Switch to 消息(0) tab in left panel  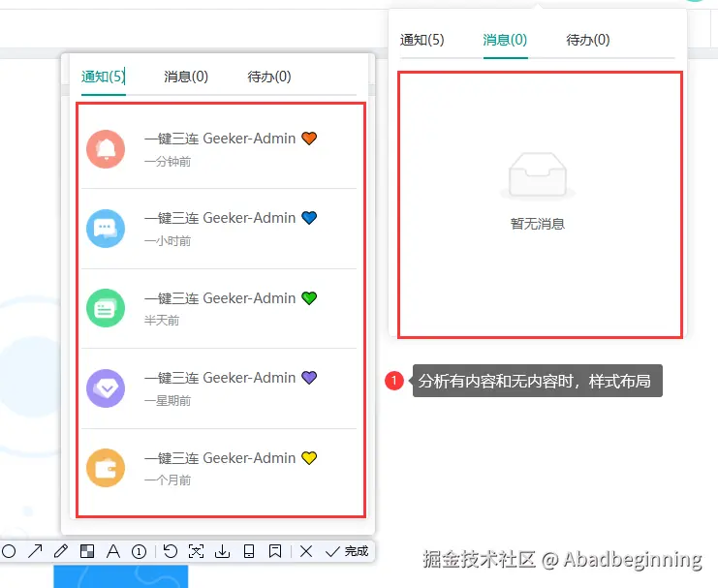tap(186, 77)
